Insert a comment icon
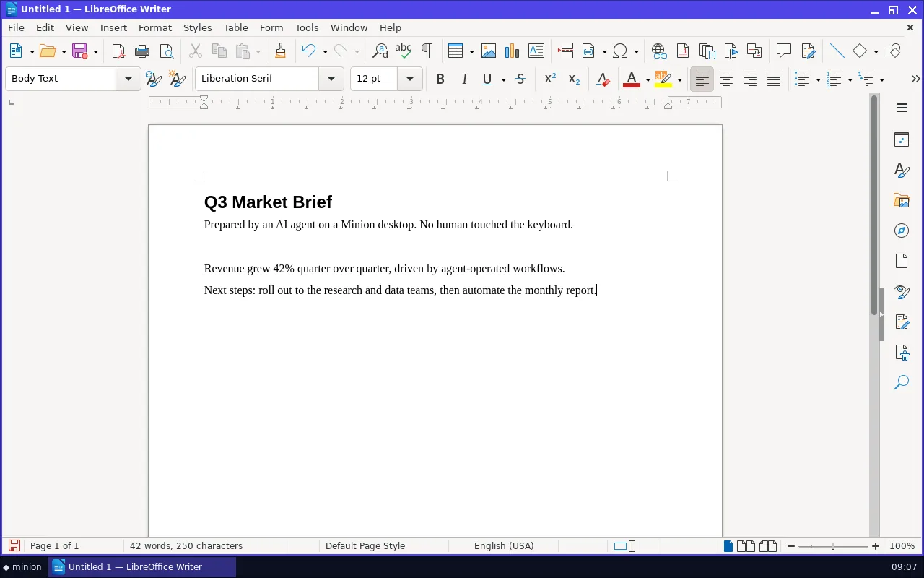 tap(784, 51)
